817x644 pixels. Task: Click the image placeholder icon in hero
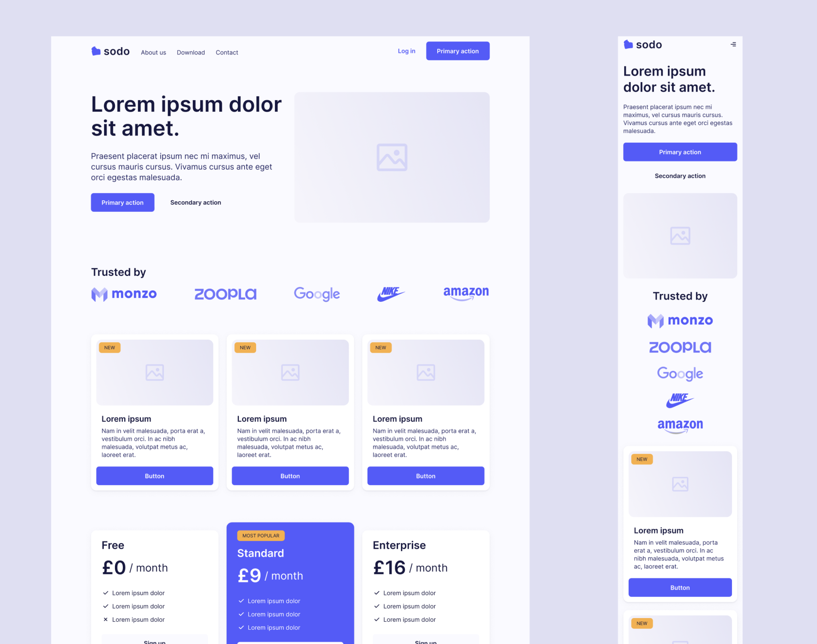(x=392, y=157)
